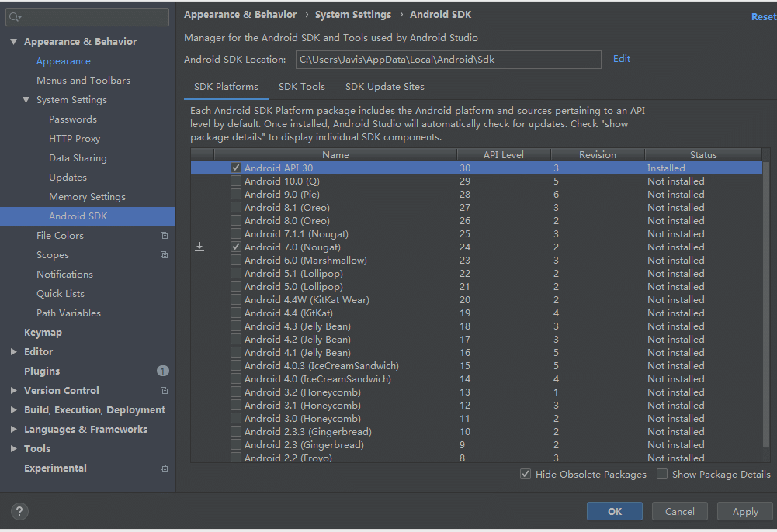Viewport: 777px width, 532px height.
Task: Check the Android 10.0 (Q) checkbox
Action: click(x=236, y=181)
